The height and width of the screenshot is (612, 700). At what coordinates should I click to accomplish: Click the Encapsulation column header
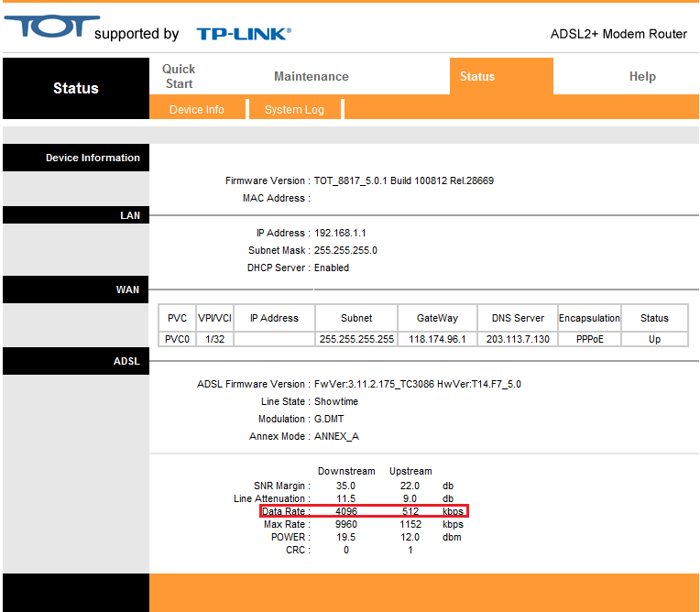589,318
